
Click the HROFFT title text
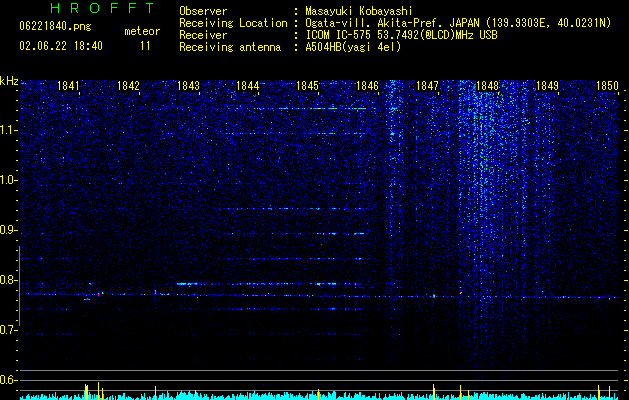(x=102, y=8)
